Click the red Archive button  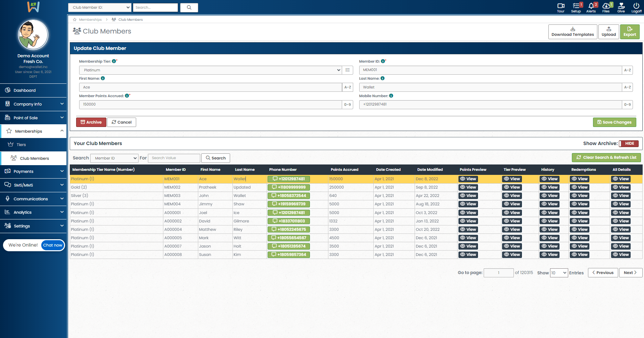coord(91,122)
